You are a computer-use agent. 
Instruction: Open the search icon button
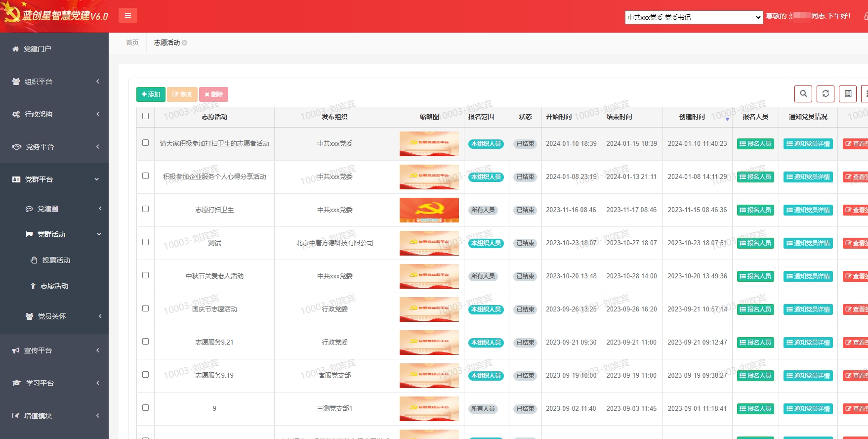click(x=803, y=93)
